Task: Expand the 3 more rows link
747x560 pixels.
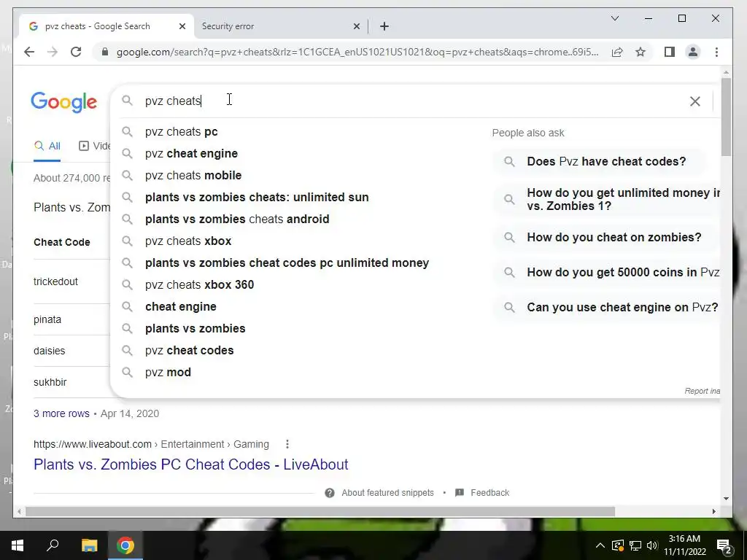Action: tap(61, 413)
